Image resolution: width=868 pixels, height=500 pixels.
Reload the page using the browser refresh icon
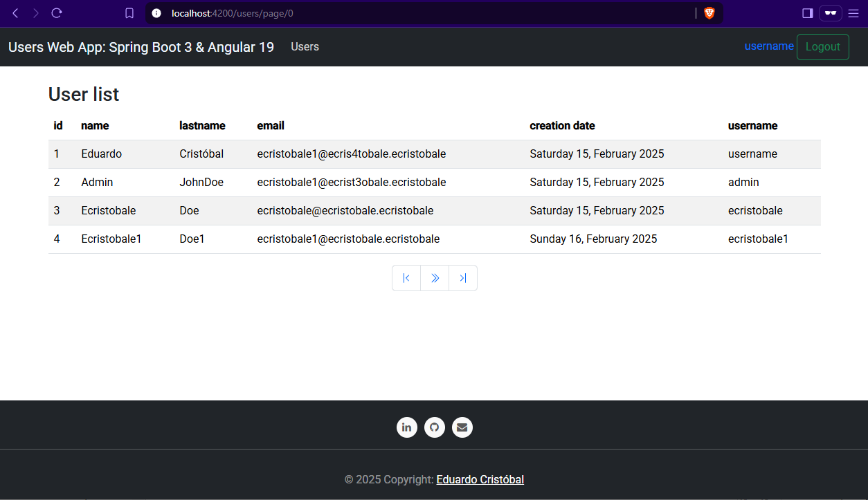[57, 13]
